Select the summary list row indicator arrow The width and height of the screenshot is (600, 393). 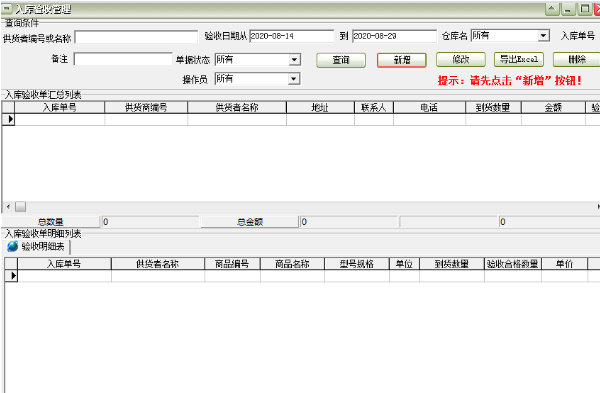[8, 119]
